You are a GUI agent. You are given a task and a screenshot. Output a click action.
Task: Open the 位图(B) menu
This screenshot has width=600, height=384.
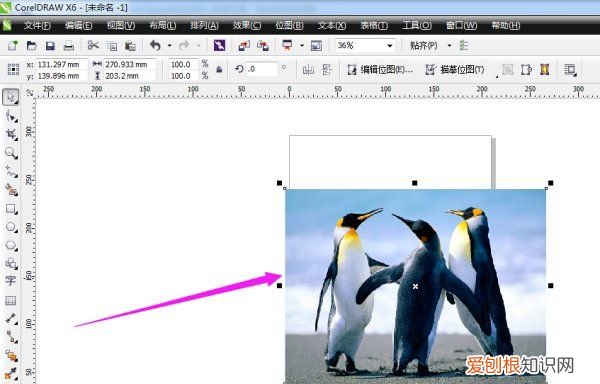point(289,26)
